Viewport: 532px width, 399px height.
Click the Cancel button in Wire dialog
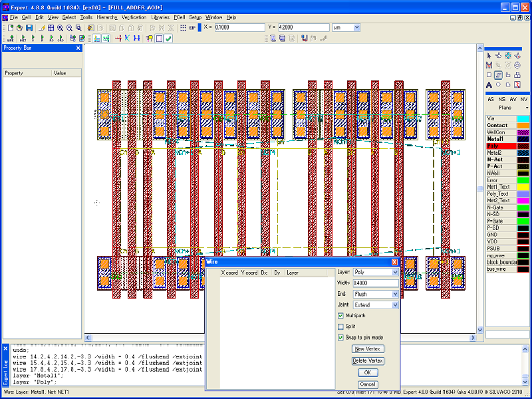(x=368, y=384)
